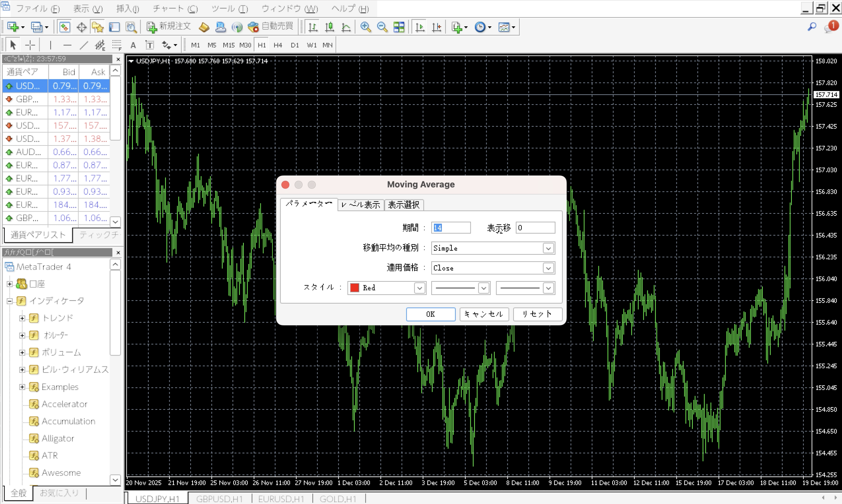
Task: Expand the トレンド indicator folder
Action: (22, 318)
